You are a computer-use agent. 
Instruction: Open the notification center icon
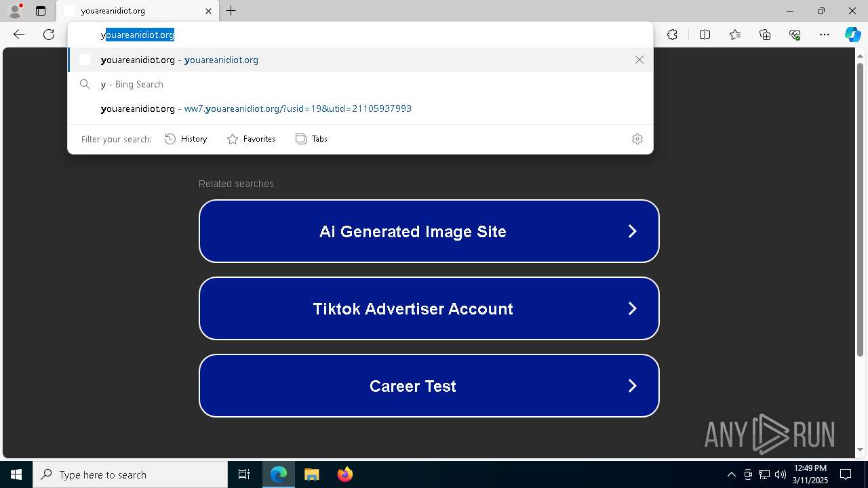click(x=846, y=474)
